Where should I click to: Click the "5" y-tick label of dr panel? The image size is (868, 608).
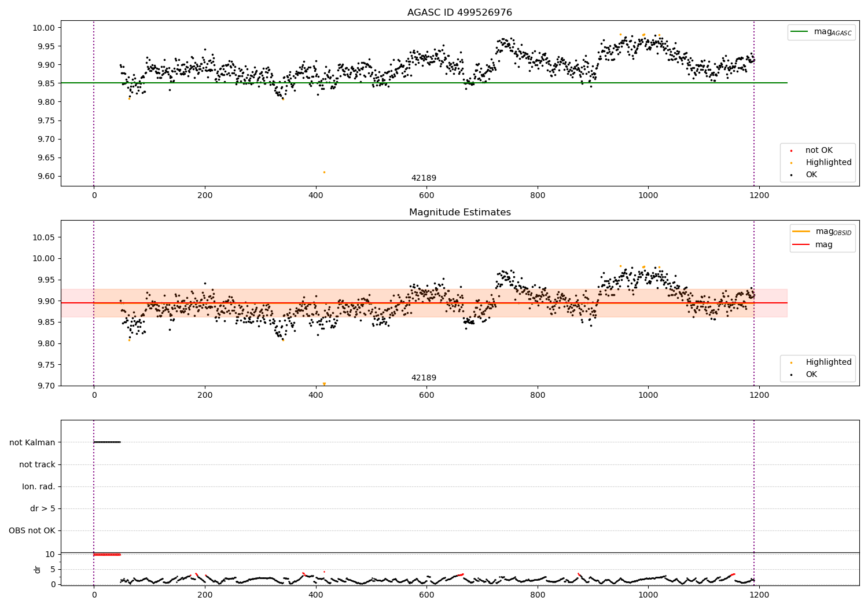pos(53,570)
